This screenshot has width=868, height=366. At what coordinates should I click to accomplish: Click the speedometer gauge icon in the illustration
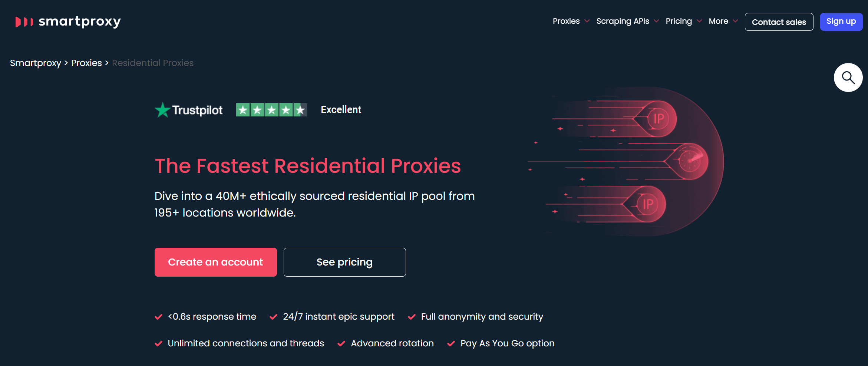(x=690, y=161)
